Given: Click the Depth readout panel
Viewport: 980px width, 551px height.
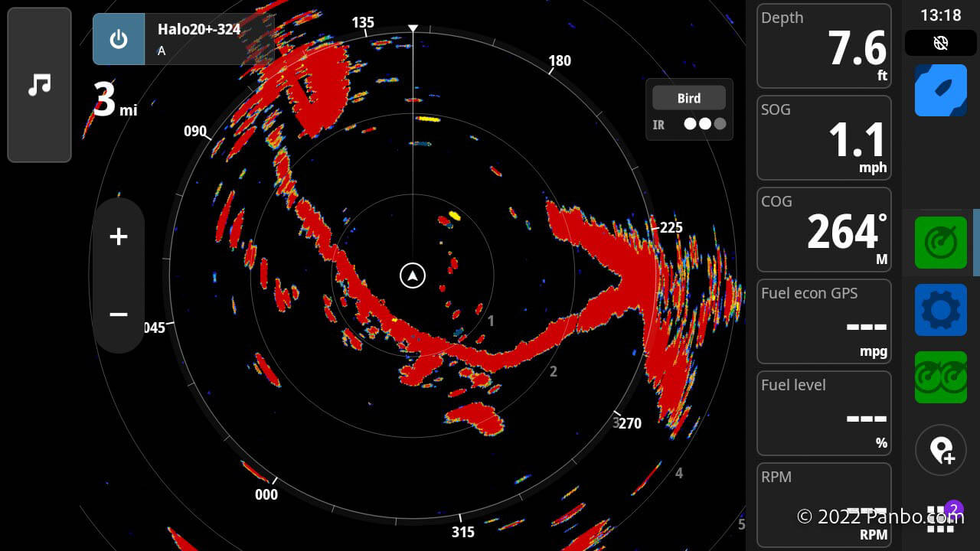Looking at the screenshot, I should click(x=824, y=46).
